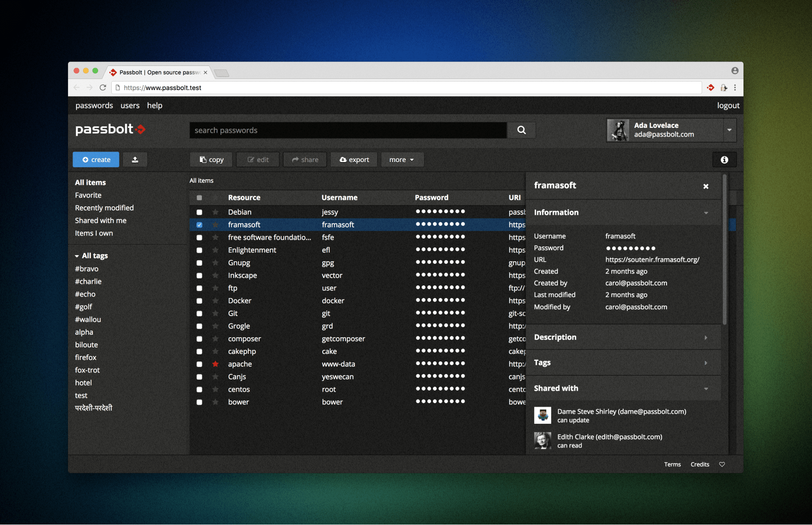Click Edith Clarke's avatar
Image resolution: width=812 pixels, height=525 pixels.
tap(543, 440)
